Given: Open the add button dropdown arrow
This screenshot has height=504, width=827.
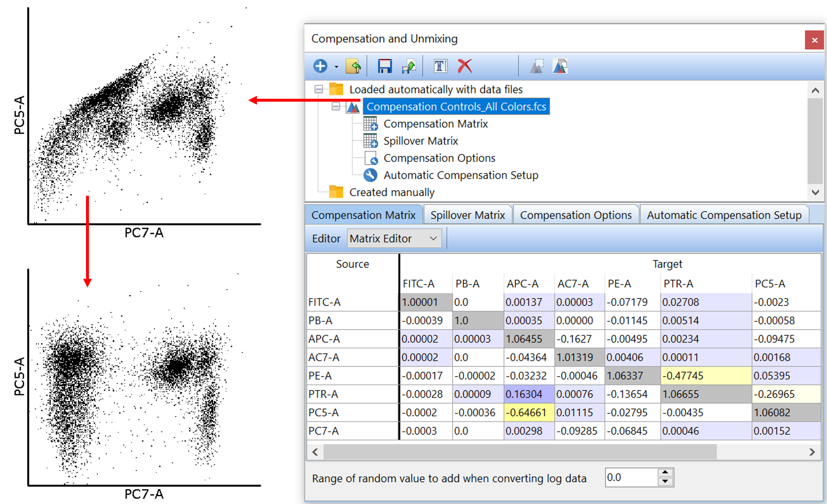Looking at the screenshot, I should [x=336, y=67].
